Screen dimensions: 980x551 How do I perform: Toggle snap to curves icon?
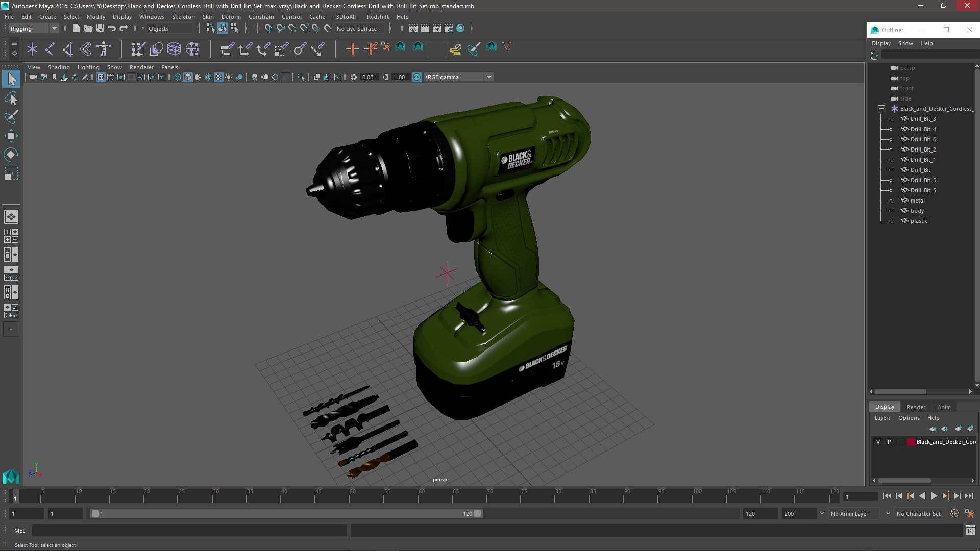[280, 29]
